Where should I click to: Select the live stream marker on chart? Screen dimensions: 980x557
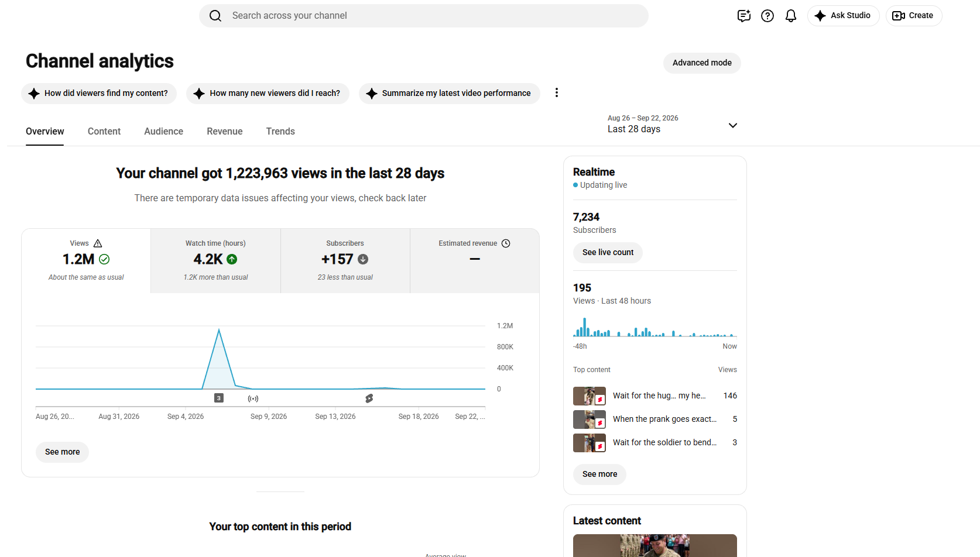click(253, 398)
